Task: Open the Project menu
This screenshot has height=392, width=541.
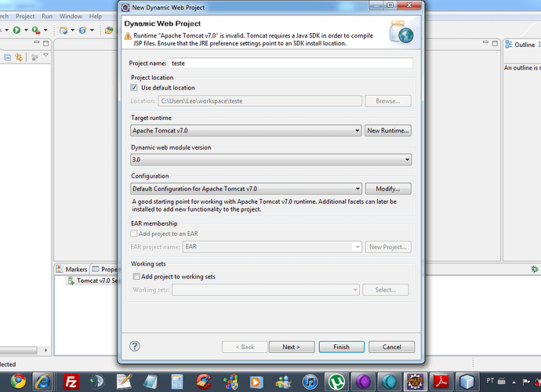Action: pyautogui.click(x=25, y=16)
